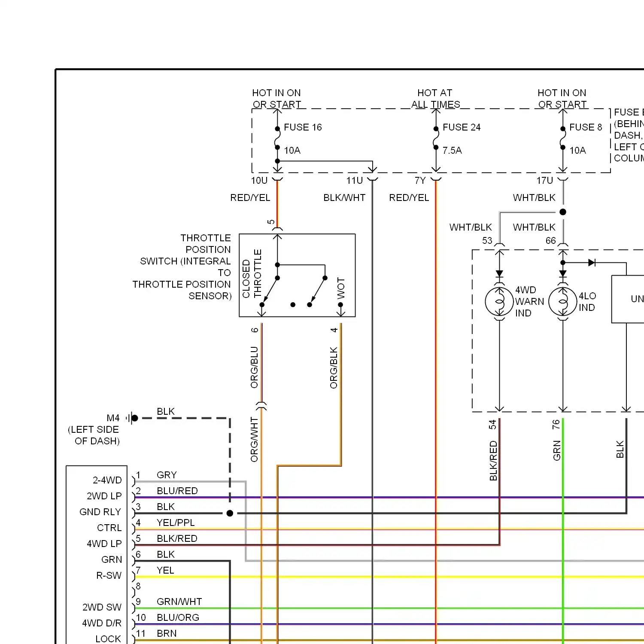Click the BLU/ORG wire label at pin 10
Screen dimensions: 644x644
tap(178, 617)
